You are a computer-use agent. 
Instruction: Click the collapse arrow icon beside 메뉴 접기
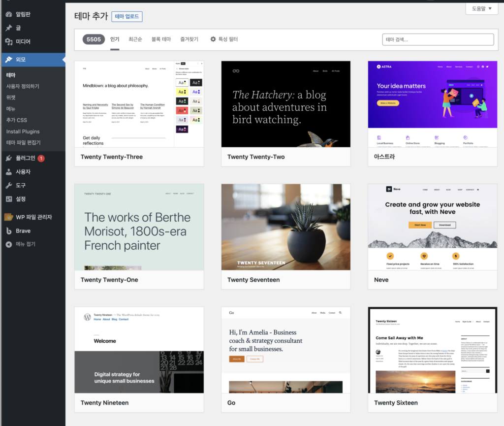coord(9,244)
